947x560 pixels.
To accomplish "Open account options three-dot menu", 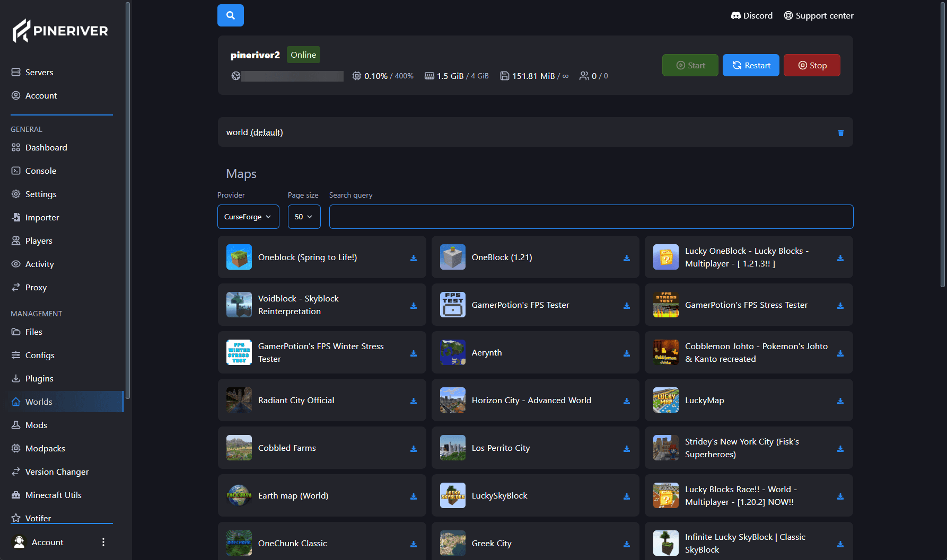I will coord(103,542).
